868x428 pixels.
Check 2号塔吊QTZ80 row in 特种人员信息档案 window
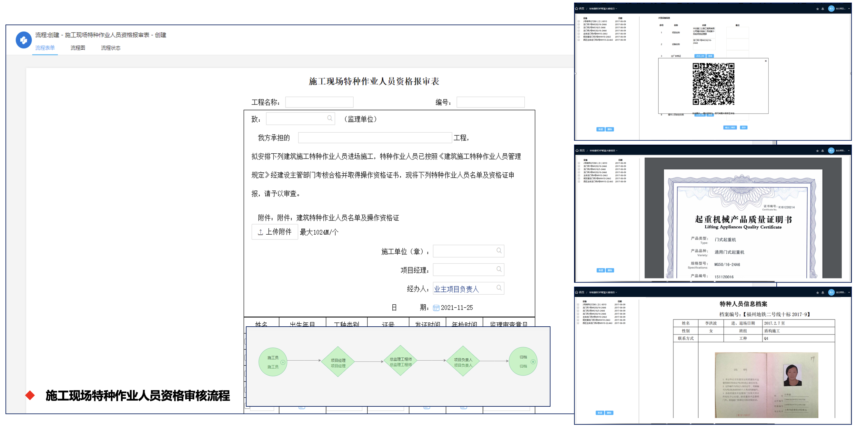click(578, 305)
